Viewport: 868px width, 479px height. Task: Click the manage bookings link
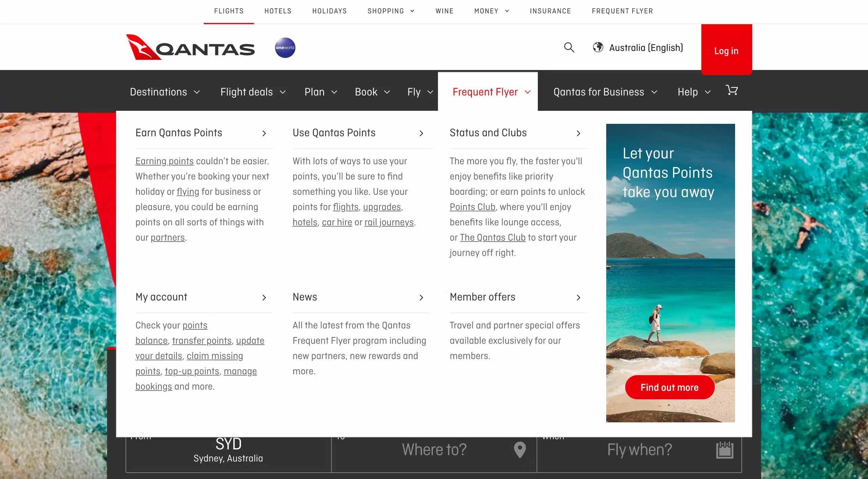tap(240, 371)
